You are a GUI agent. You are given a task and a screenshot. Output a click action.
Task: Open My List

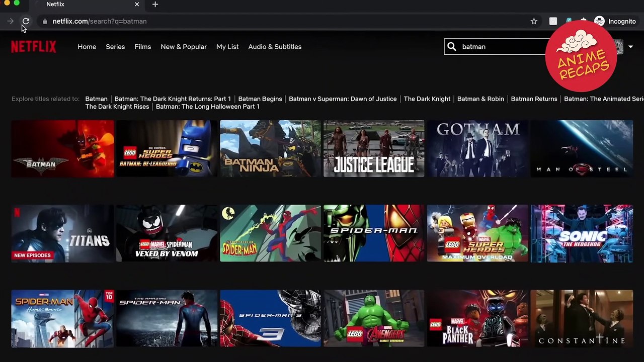tap(227, 47)
